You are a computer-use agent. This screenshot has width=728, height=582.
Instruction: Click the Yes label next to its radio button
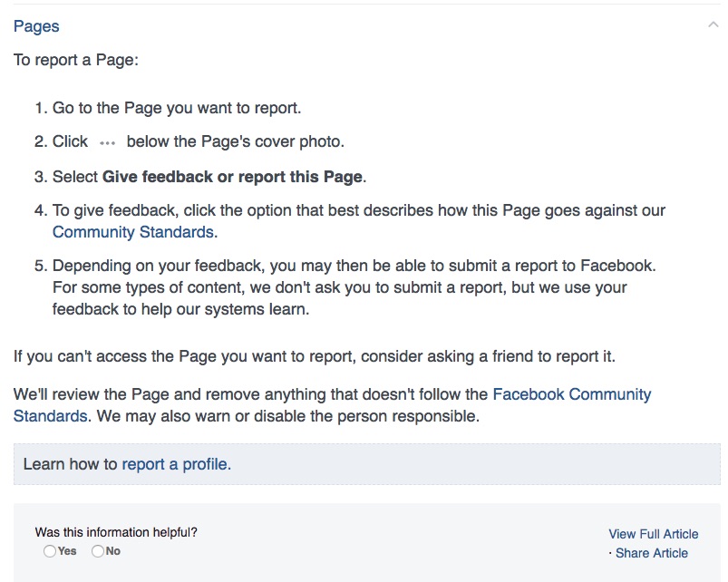click(67, 551)
